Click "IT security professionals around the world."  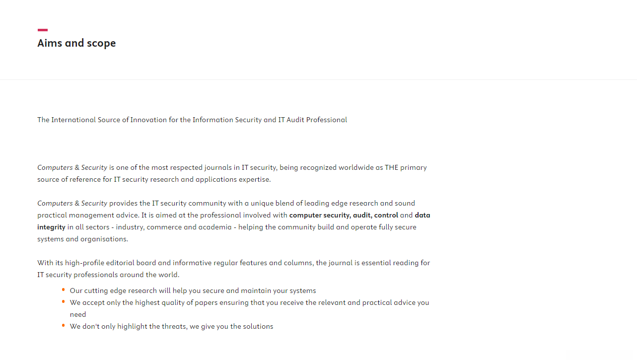(x=108, y=275)
